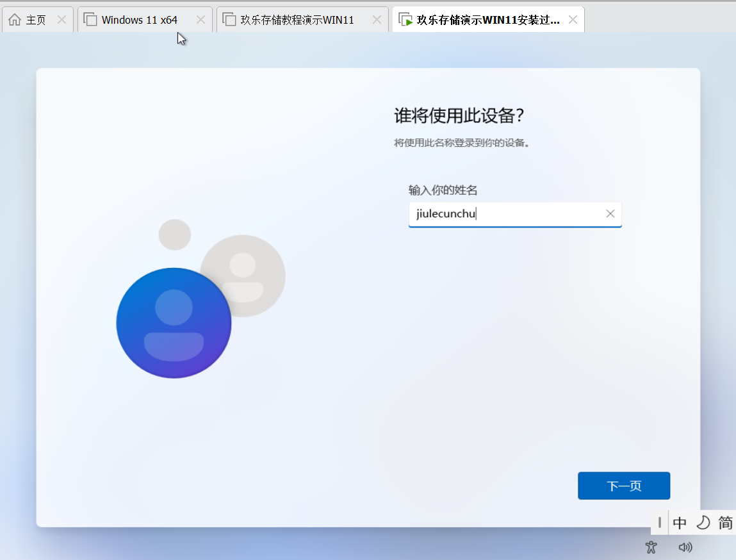Toggle the half-moon full/half width icon

point(703,522)
